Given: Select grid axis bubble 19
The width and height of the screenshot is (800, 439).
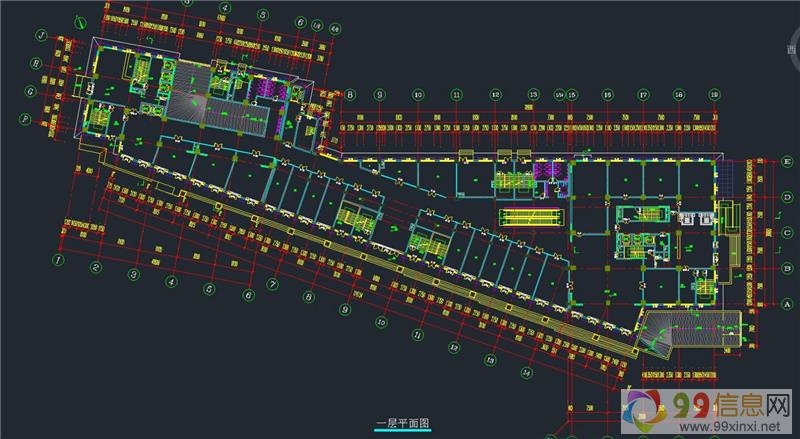Looking at the screenshot, I should pyautogui.click(x=714, y=94).
